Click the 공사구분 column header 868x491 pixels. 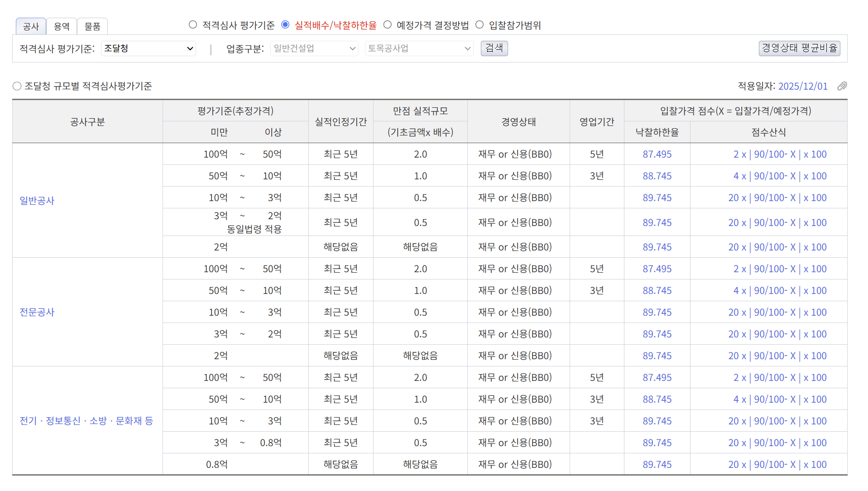(x=87, y=122)
